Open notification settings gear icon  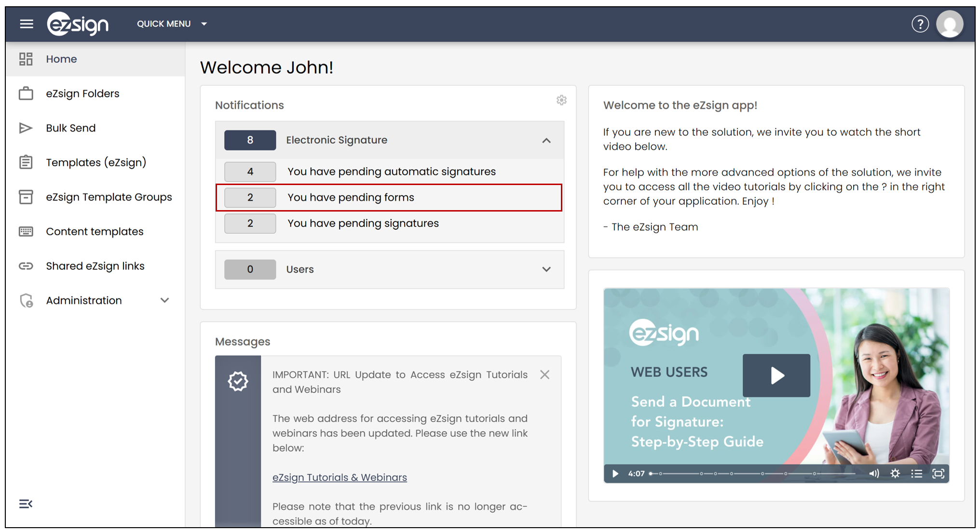(561, 100)
